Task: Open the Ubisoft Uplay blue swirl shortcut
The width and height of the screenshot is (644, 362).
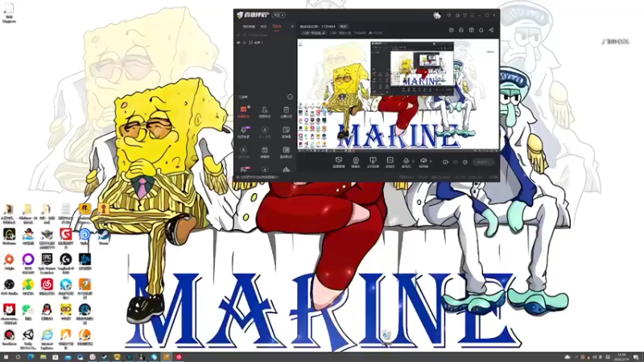Action: coord(85,235)
